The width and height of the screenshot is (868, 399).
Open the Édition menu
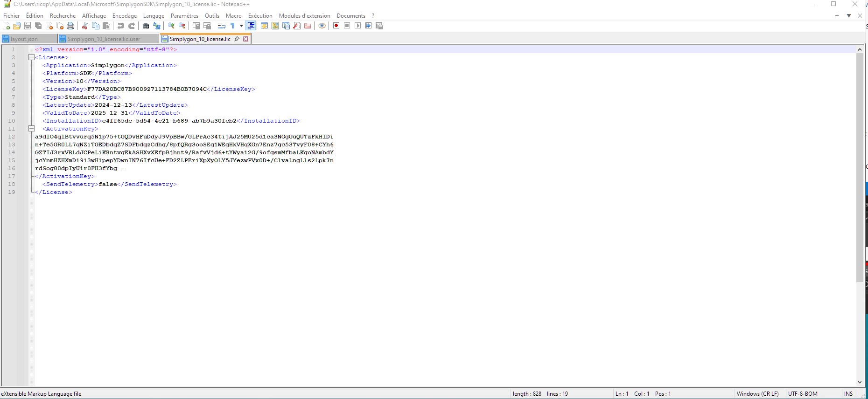click(x=35, y=16)
